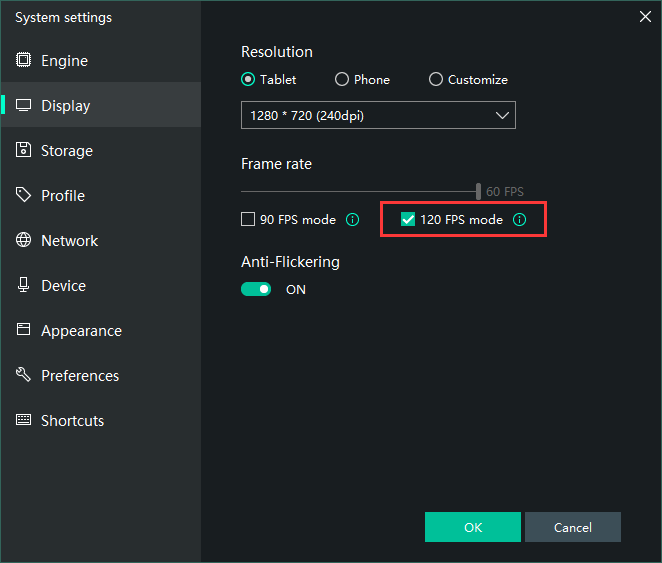662x563 pixels.
Task: Uncheck the 120 FPS mode checkbox
Action: (x=408, y=220)
